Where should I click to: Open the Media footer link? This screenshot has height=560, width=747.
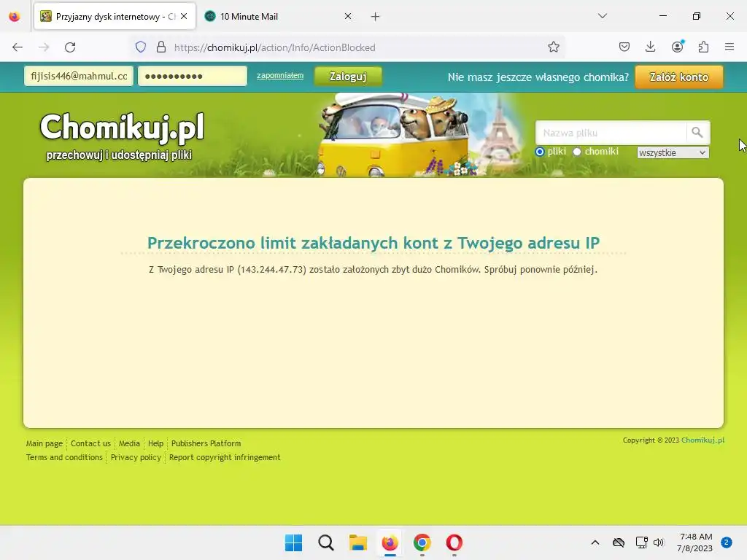pyautogui.click(x=129, y=443)
